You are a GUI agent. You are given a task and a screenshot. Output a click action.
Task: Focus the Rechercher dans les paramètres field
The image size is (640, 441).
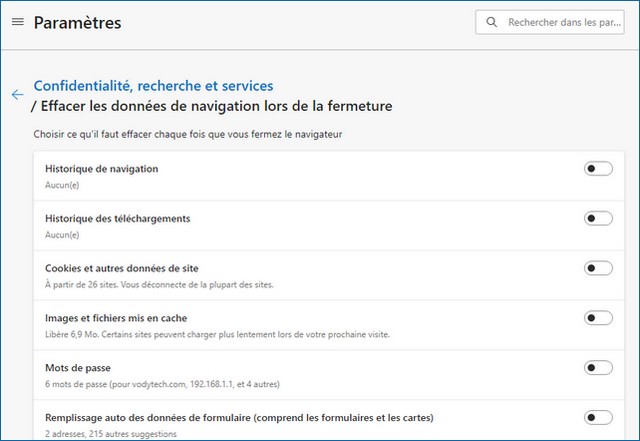pos(550,22)
